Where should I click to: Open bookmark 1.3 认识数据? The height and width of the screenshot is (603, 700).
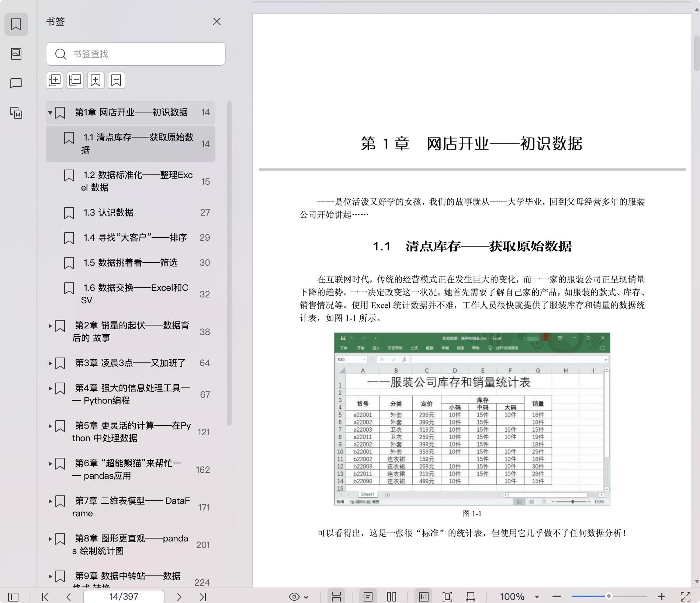tap(131, 213)
